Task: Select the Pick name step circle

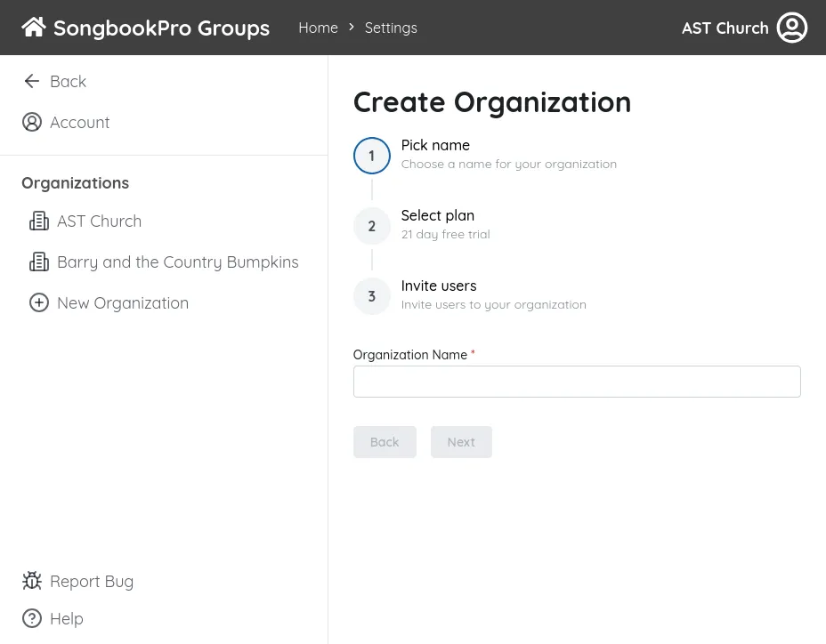Action: tap(371, 155)
